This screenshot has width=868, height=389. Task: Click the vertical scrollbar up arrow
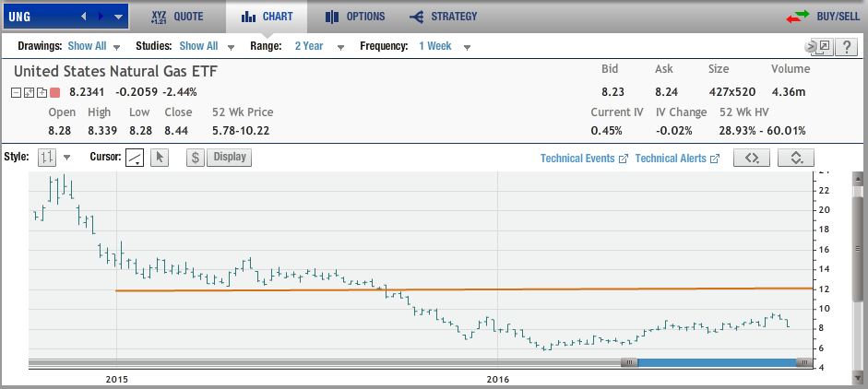[858, 179]
